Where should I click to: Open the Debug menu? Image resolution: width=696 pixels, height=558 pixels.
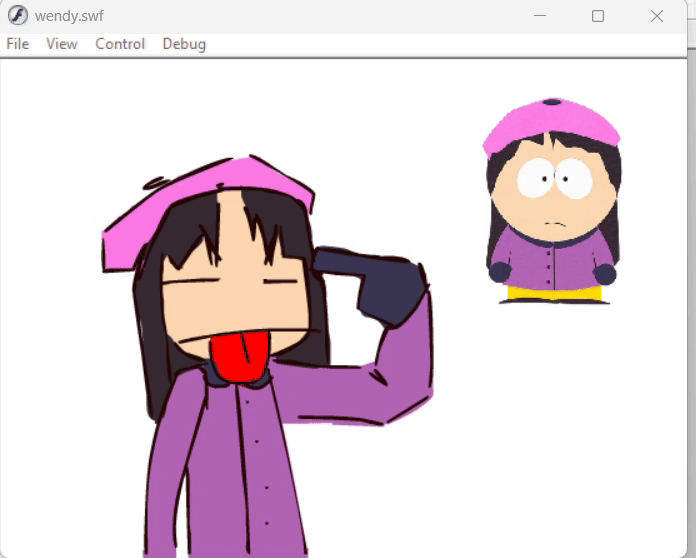coord(184,44)
